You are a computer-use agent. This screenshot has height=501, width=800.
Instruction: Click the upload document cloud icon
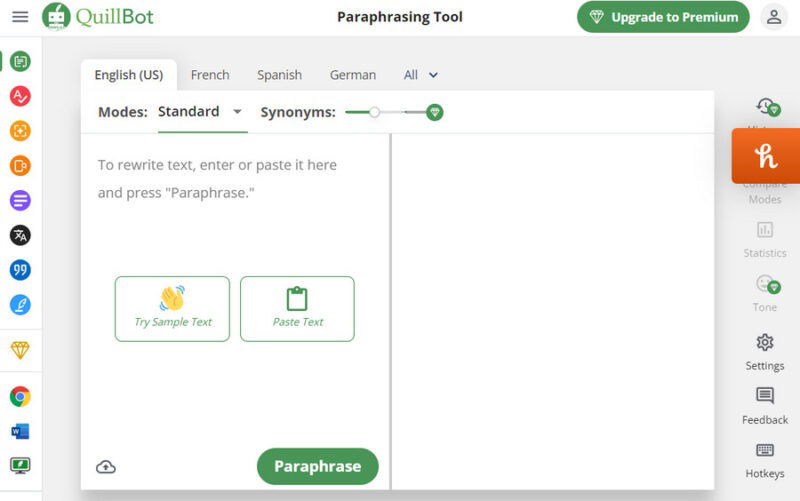[x=106, y=467]
